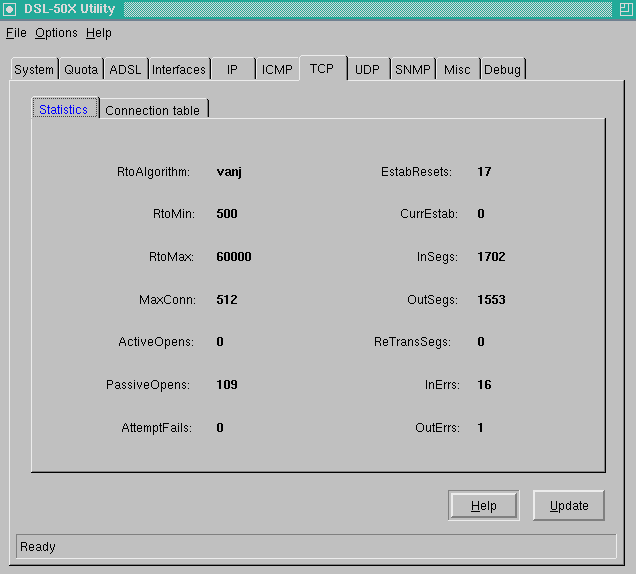Screen dimensions: 636x574
Task: Open the File menu
Action: (x=16, y=33)
